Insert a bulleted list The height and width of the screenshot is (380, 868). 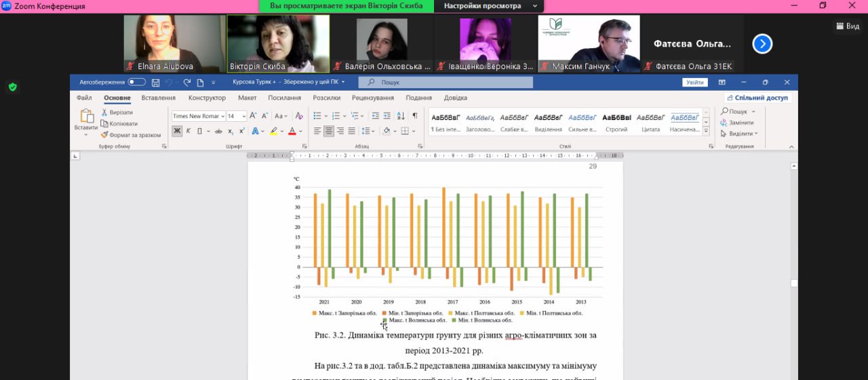click(317, 116)
